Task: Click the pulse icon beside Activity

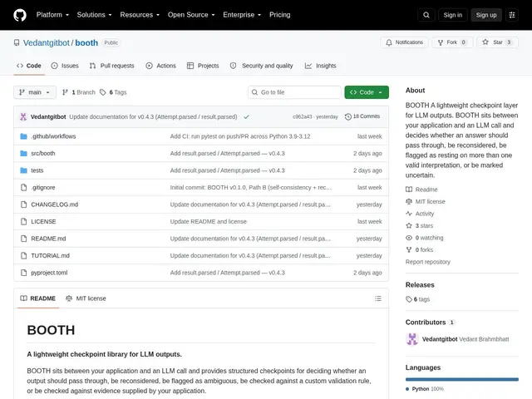Action: (x=409, y=214)
